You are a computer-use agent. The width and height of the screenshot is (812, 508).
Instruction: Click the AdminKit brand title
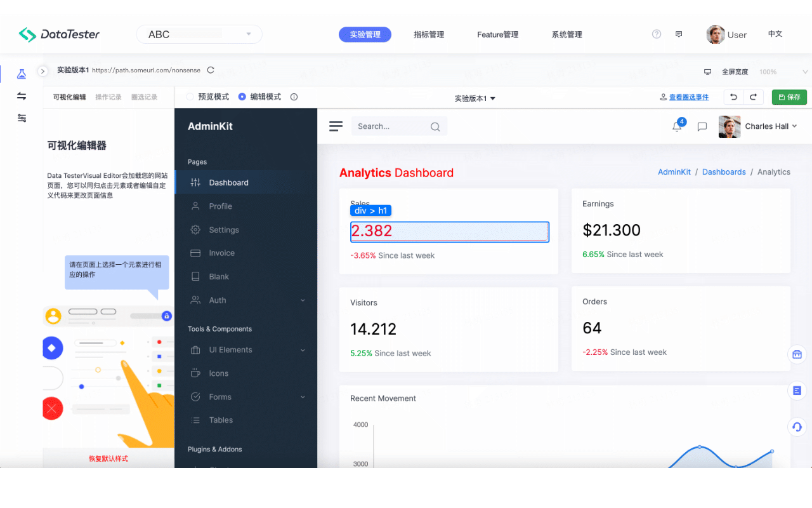tap(210, 126)
